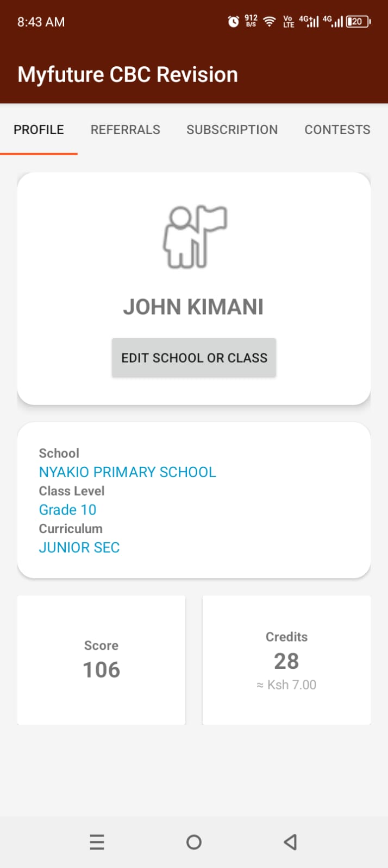Open the SUBSCRIPTION tab
Screen dimensions: 388x868
(x=232, y=130)
